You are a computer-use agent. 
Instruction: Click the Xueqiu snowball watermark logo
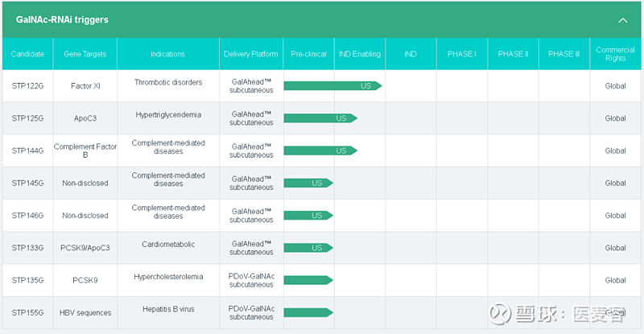(x=502, y=312)
